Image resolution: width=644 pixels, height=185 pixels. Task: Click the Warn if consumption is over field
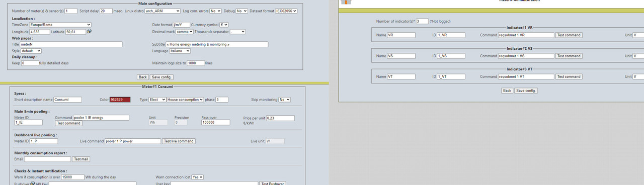(73, 177)
